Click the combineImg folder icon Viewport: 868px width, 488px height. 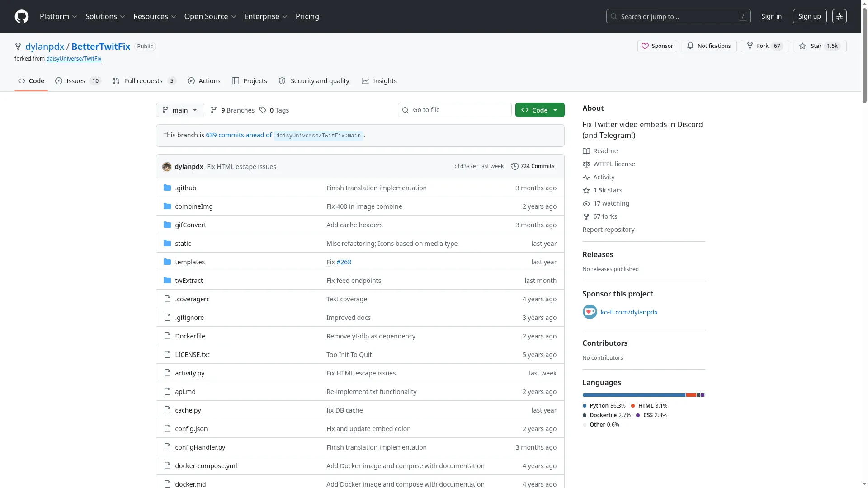coord(167,206)
